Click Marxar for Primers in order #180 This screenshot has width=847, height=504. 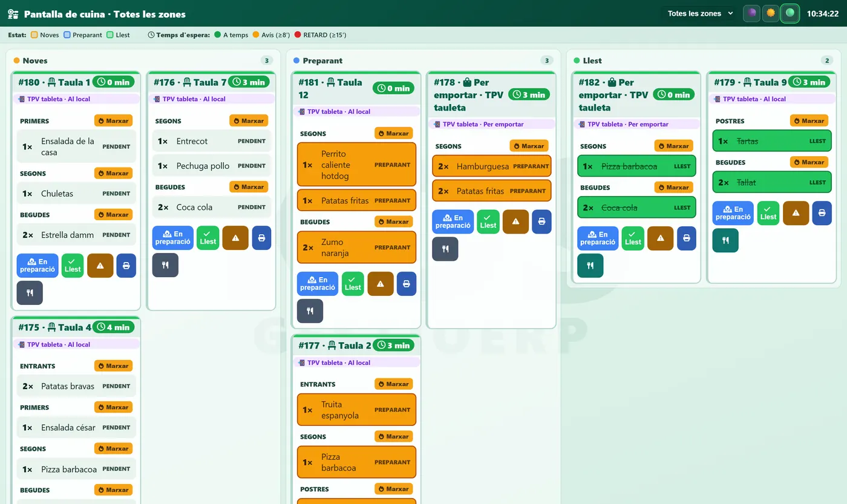[x=113, y=121]
